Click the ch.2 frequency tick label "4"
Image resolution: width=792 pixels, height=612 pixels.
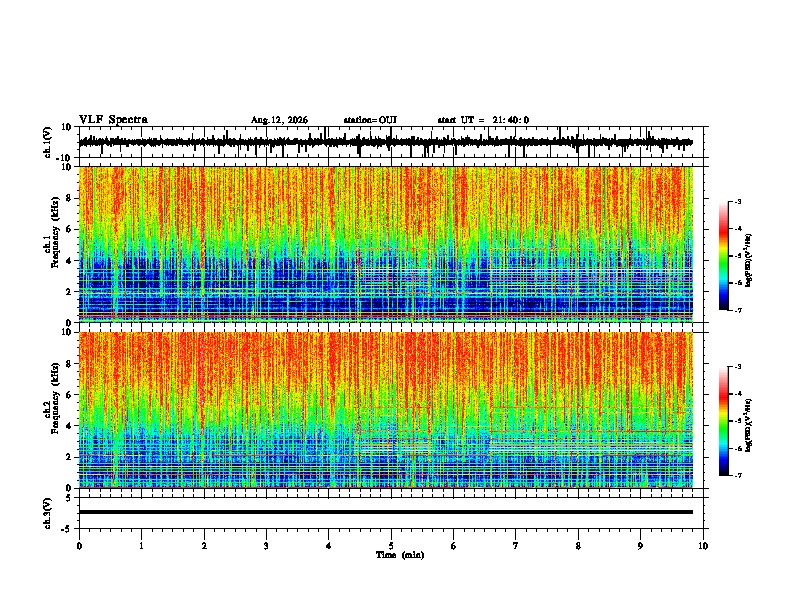pyautogui.click(x=69, y=426)
